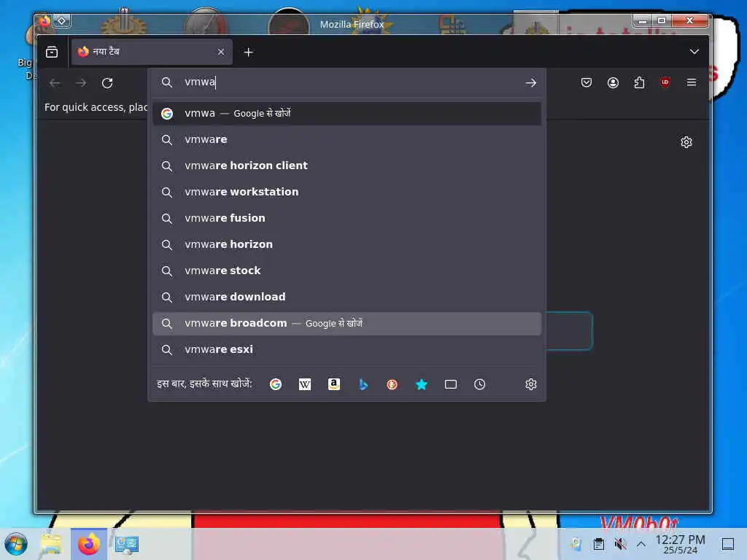The image size is (747, 560).
Task: Search history with clock icon
Action: tap(480, 384)
